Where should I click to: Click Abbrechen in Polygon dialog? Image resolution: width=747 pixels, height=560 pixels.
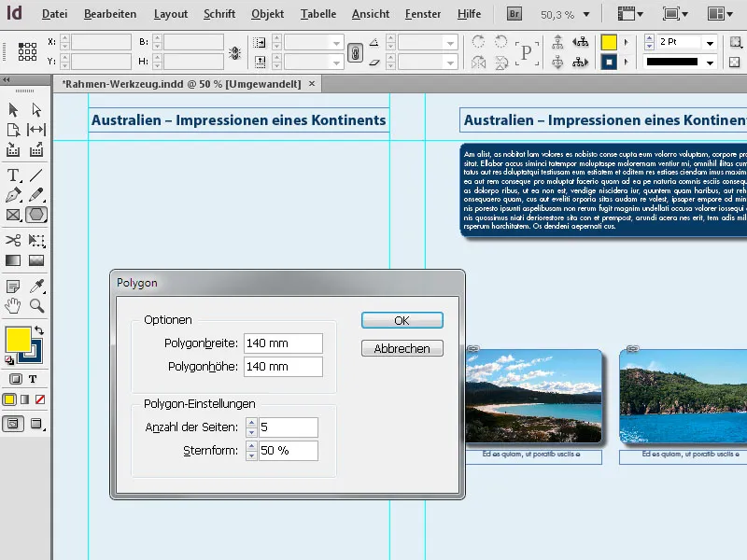click(x=402, y=348)
